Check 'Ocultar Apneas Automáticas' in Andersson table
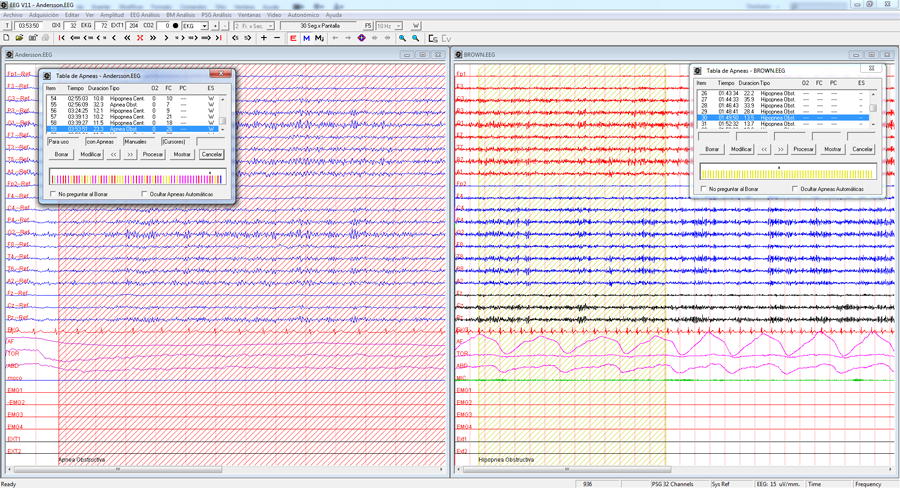This screenshot has width=900, height=488. tap(145, 194)
